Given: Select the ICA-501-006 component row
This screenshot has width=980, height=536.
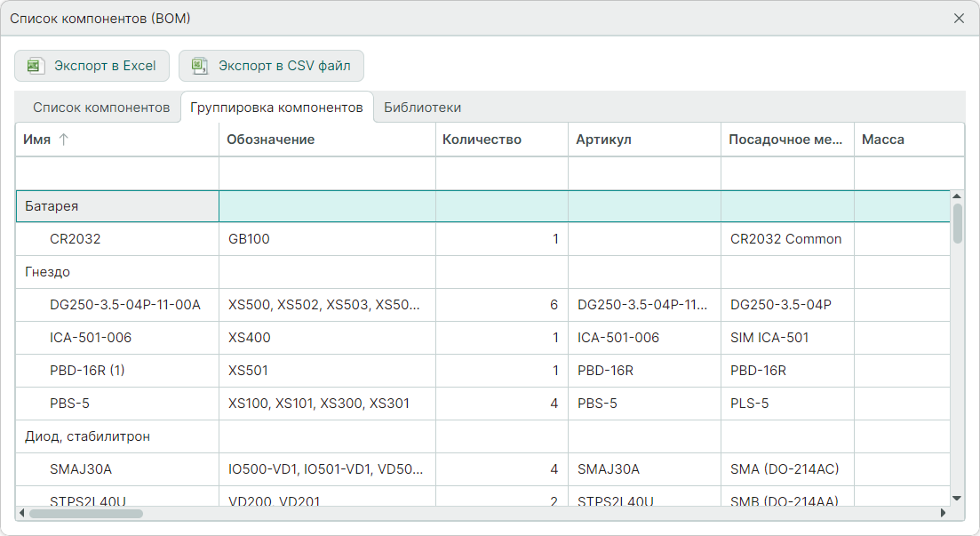Looking at the screenshot, I should tap(91, 338).
